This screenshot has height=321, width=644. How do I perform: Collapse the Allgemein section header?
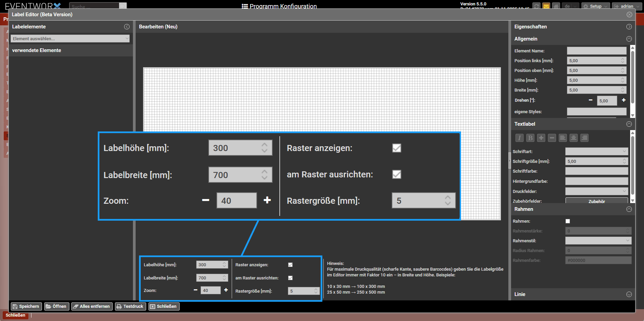(629, 39)
